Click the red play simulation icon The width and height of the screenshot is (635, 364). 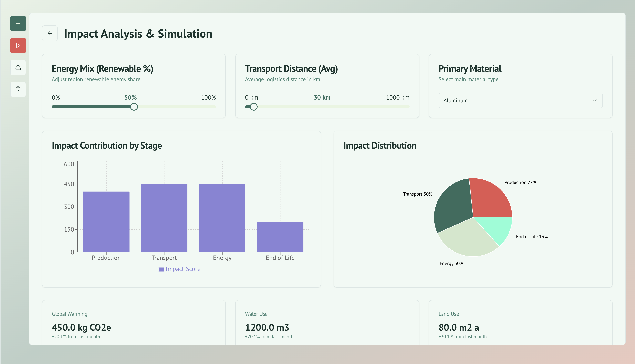[x=18, y=45]
